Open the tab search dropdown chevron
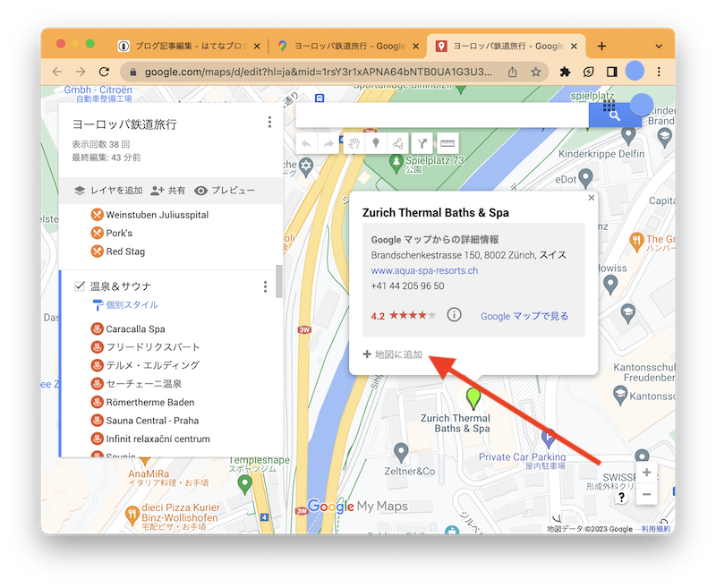Viewport: 716px width, 588px height. tap(659, 47)
